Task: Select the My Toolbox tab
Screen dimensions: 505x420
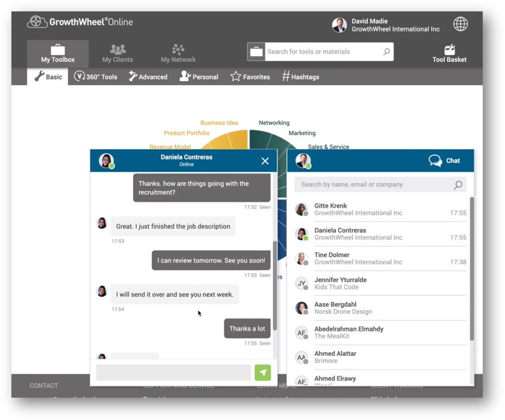Action: [58, 54]
